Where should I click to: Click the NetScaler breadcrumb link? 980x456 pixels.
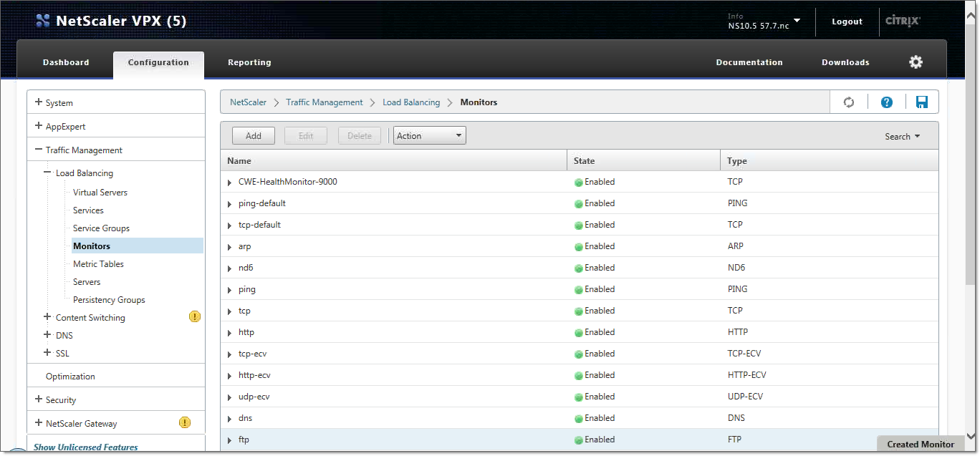[248, 102]
